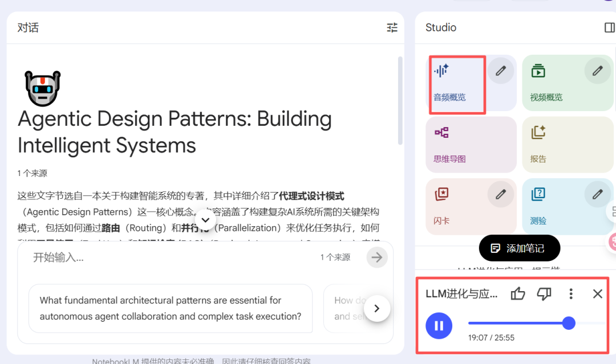This screenshot has height=364, width=616.
Task: Open the chat settings sliders icon
Action: click(392, 27)
